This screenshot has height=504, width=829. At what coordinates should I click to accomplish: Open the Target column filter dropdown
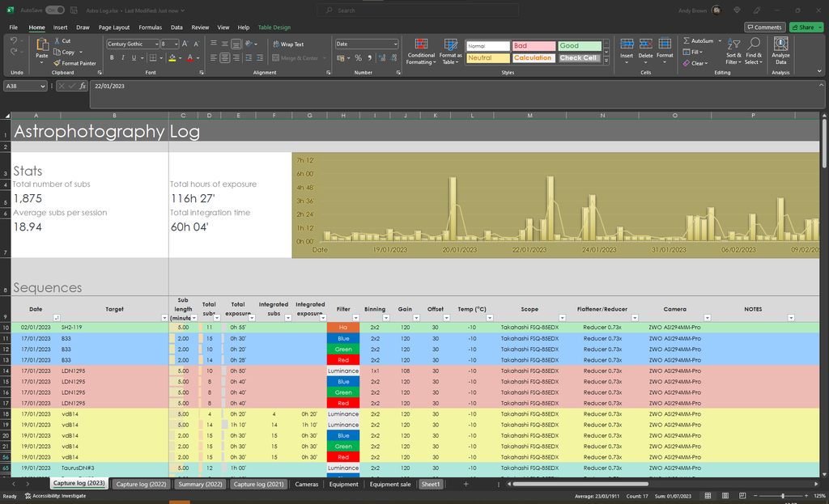[x=164, y=317]
